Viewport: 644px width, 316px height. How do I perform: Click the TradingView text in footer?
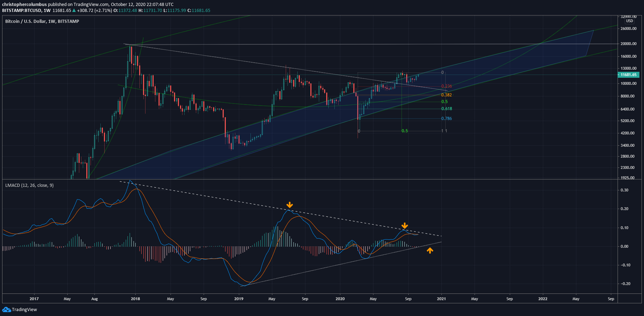click(24, 310)
